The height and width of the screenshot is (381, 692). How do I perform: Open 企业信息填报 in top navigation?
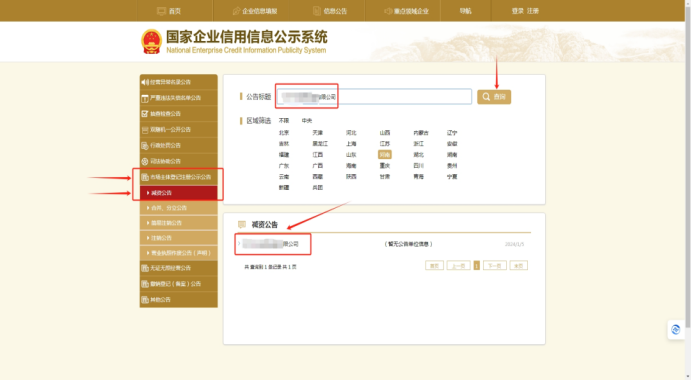click(255, 11)
